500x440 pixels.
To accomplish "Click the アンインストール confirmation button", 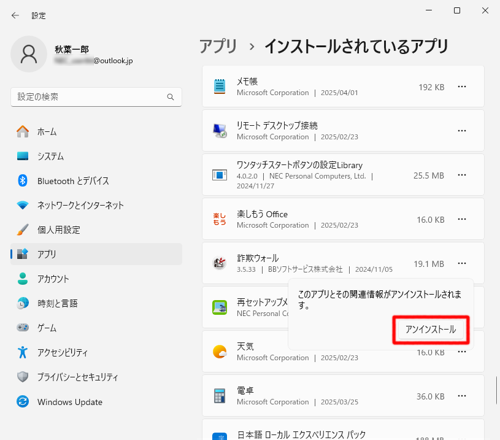I will [x=431, y=330].
